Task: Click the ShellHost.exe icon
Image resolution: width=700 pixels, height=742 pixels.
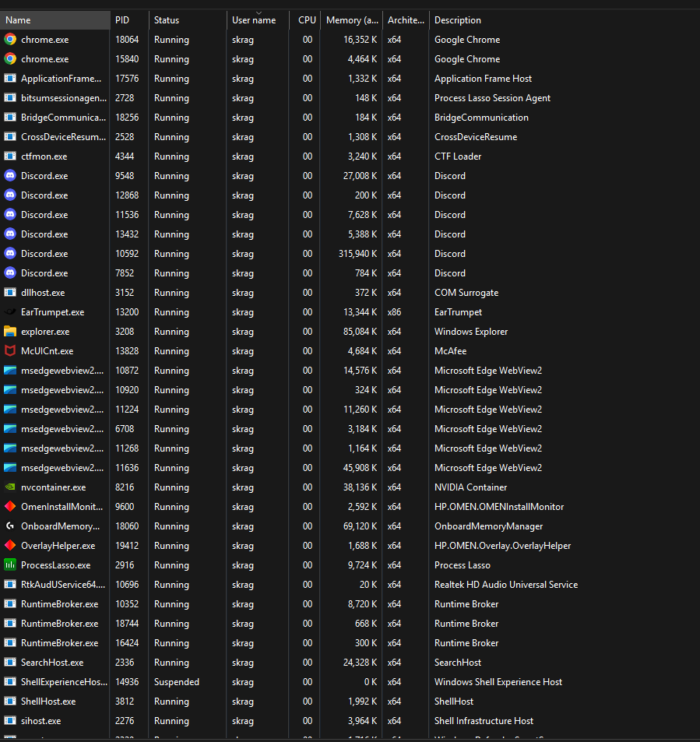Action: pos(10,702)
